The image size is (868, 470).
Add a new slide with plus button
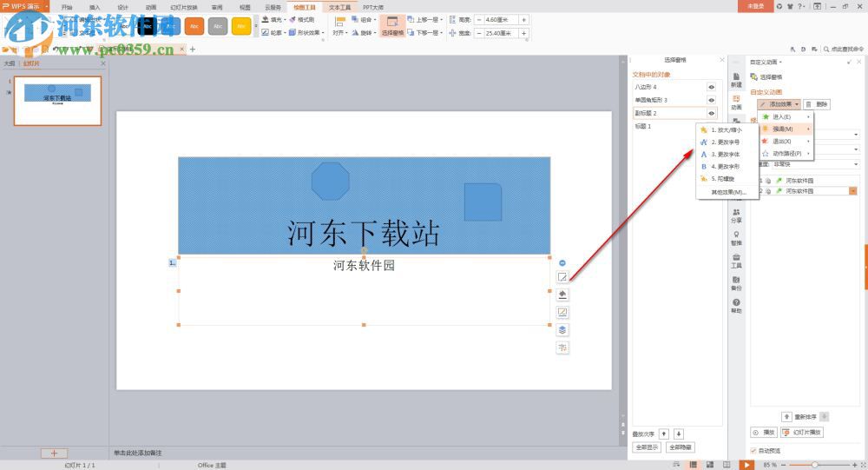click(x=54, y=453)
